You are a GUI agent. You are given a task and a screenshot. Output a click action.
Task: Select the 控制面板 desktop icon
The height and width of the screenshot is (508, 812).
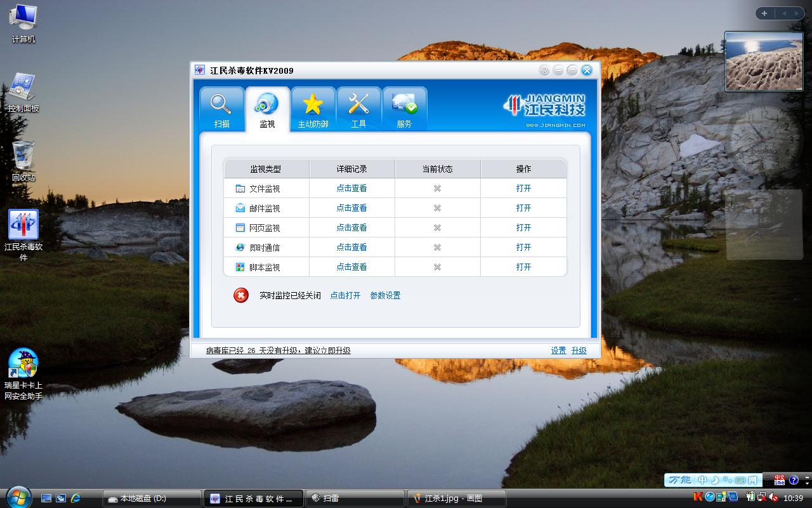click(23, 93)
